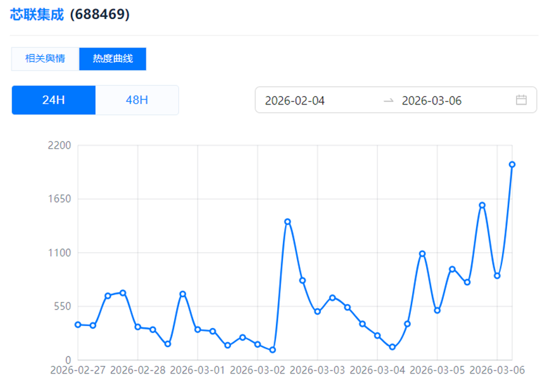The width and height of the screenshot is (547, 392).
Task: Click the 2026-03-03 x-axis date label
Action: (x=318, y=370)
